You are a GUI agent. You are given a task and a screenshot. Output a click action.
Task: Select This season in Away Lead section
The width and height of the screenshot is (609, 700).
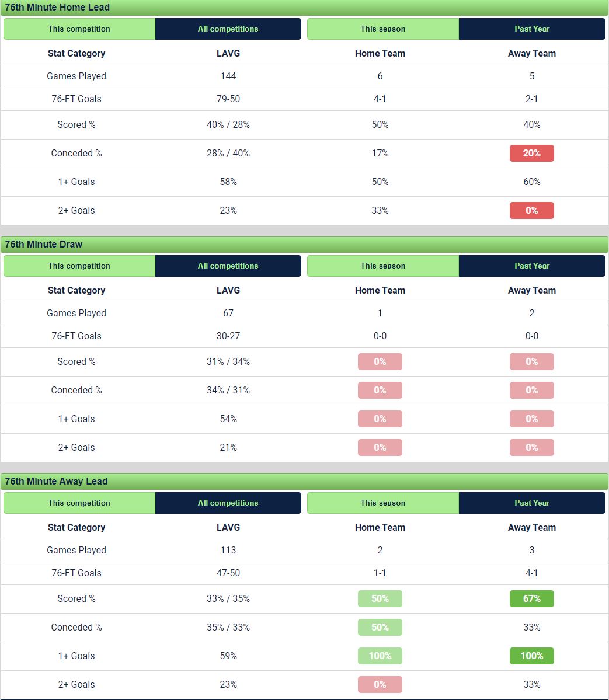383,503
